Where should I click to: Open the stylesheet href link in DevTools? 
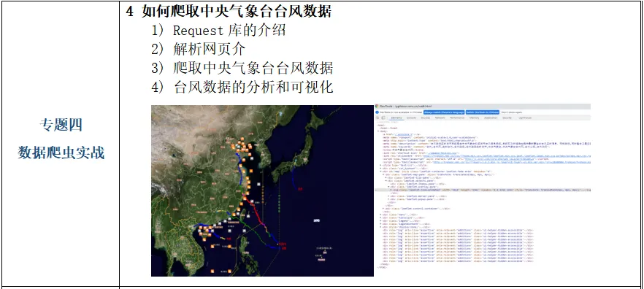point(507,156)
